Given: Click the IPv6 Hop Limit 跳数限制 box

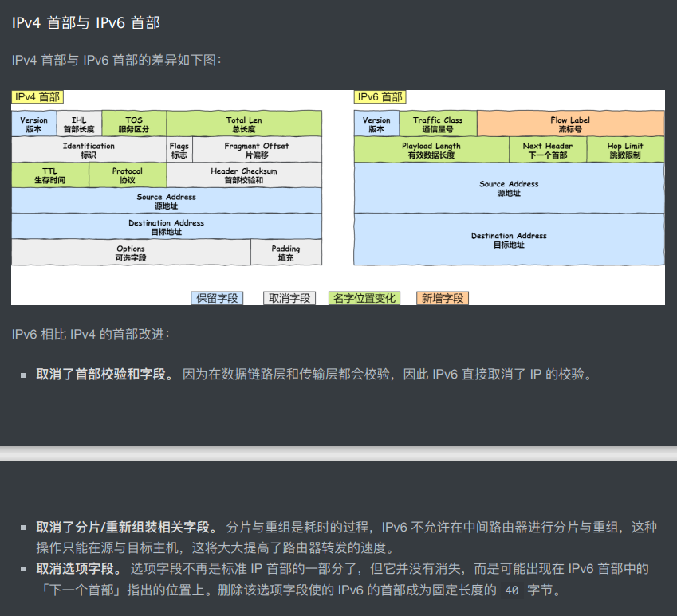Looking at the screenshot, I should [x=625, y=150].
